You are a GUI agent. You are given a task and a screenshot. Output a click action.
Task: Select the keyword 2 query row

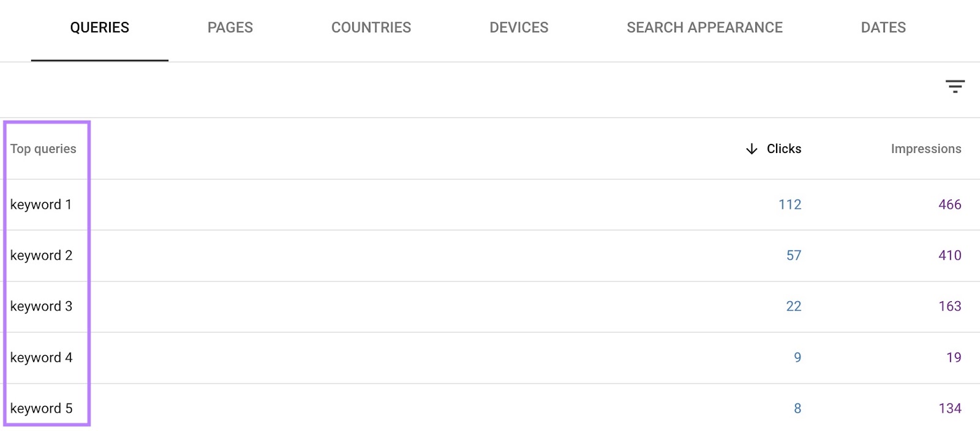coord(41,255)
